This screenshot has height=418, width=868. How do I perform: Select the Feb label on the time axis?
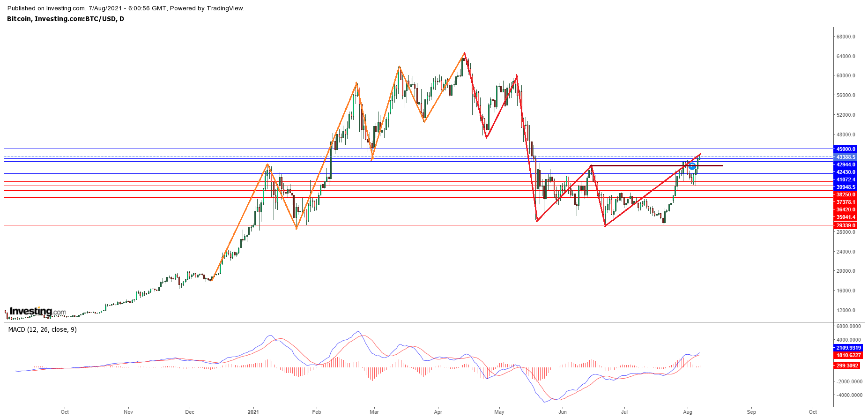[317, 412]
